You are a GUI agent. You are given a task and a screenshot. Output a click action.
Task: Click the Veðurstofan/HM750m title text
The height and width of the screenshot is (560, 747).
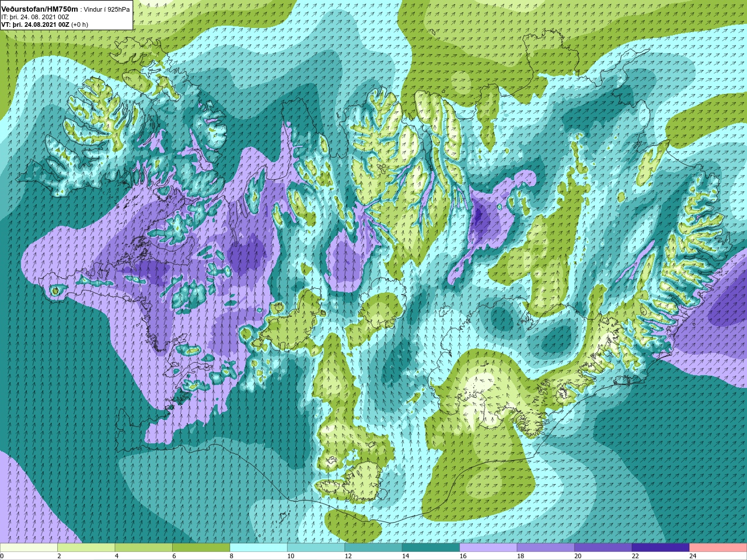coord(40,9)
